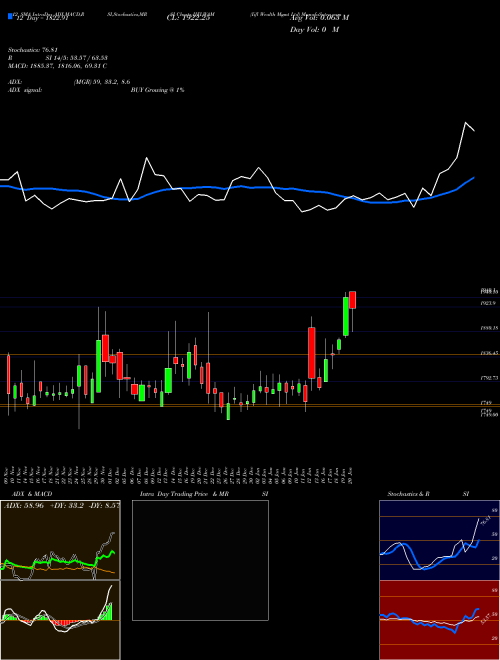Click the 1792.73 price level label
The width and height of the screenshot is (500, 660).
(x=489, y=378)
